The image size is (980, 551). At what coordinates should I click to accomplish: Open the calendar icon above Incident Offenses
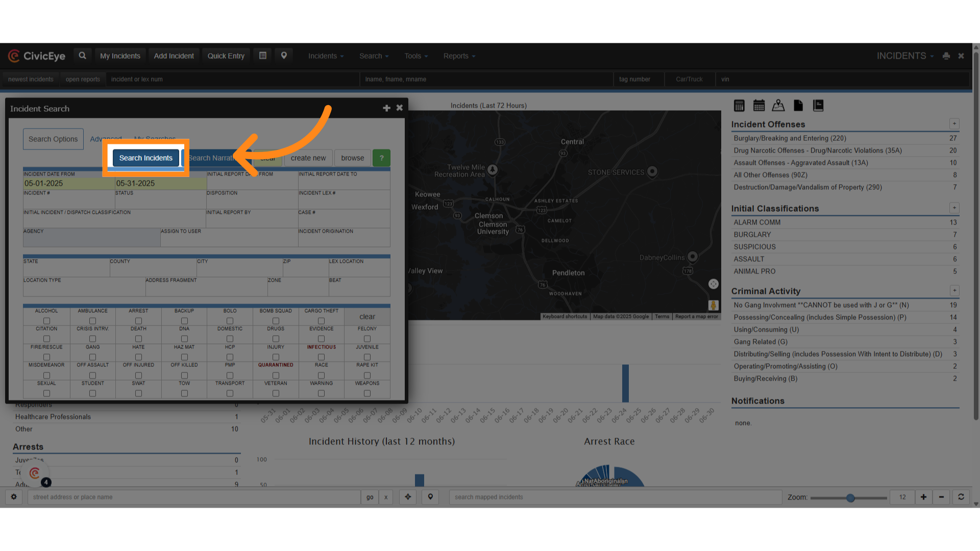[759, 106]
